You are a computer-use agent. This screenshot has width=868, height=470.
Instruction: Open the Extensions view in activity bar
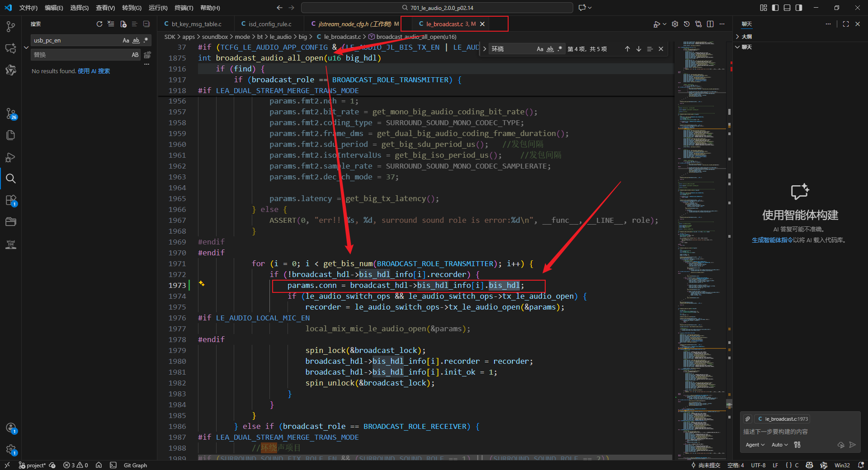pyautogui.click(x=11, y=200)
